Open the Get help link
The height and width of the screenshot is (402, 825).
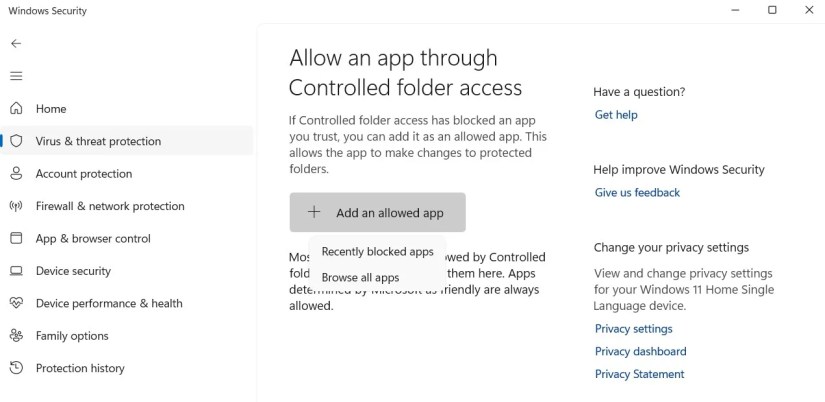pyautogui.click(x=616, y=115)
